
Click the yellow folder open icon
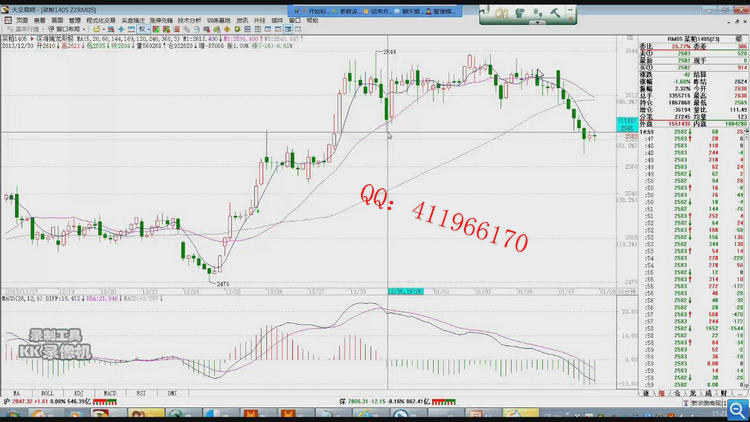(97, 29)
